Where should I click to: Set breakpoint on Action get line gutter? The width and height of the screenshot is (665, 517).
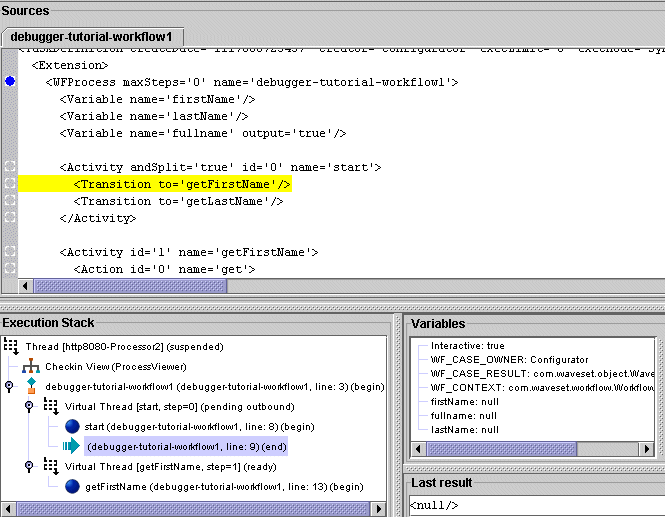pyautogui.click(x=10, y=268)
